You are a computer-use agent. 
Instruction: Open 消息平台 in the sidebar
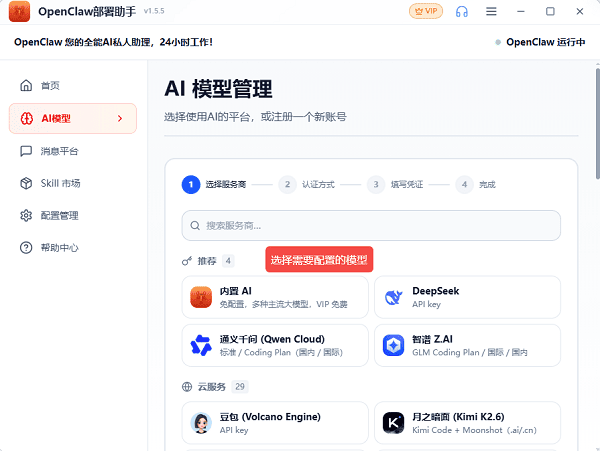point(73,151)
